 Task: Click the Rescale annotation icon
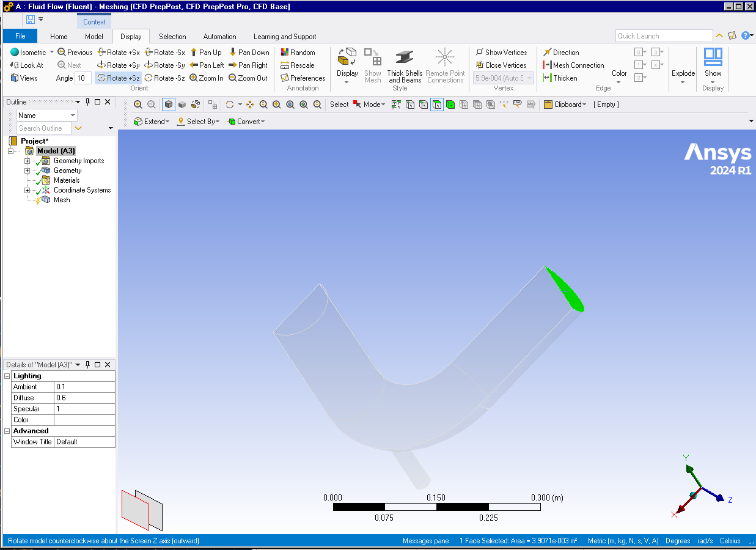(x=285, y=65)
